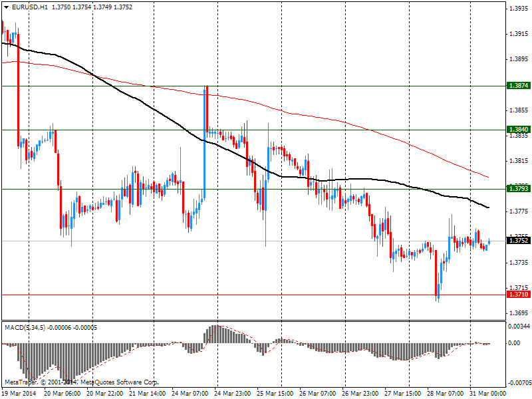This screenshot has height=399, width=532.
Task: Click the 31 Mar 00:00 time label
Action: click(x=487, y=394)
